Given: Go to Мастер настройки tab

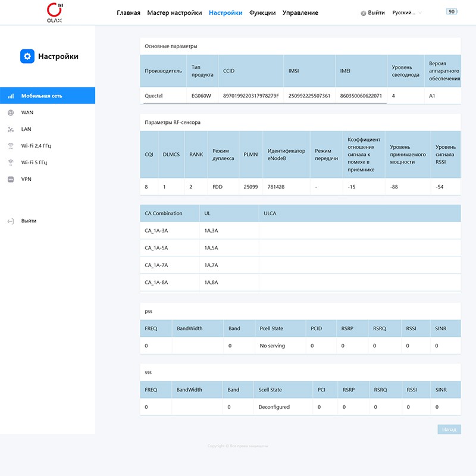Looking at the screenshot, I should pyautogui.click(x=174, y=12).
